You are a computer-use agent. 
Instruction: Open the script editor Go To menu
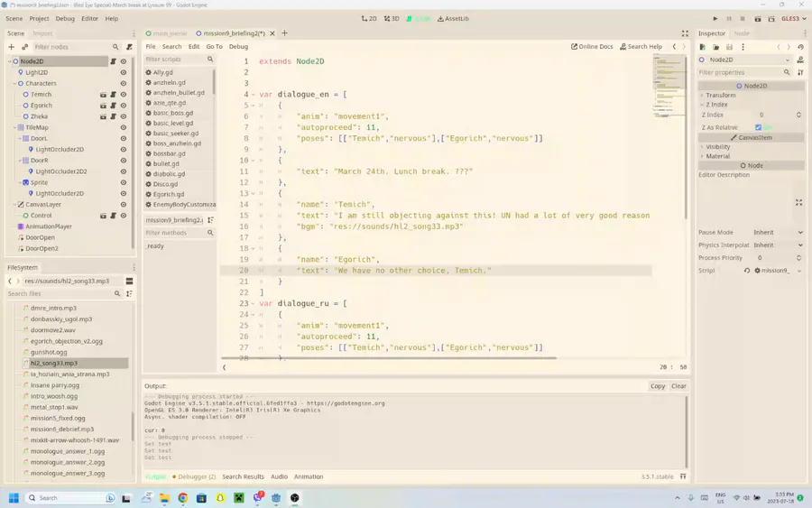tap(214, 47)
